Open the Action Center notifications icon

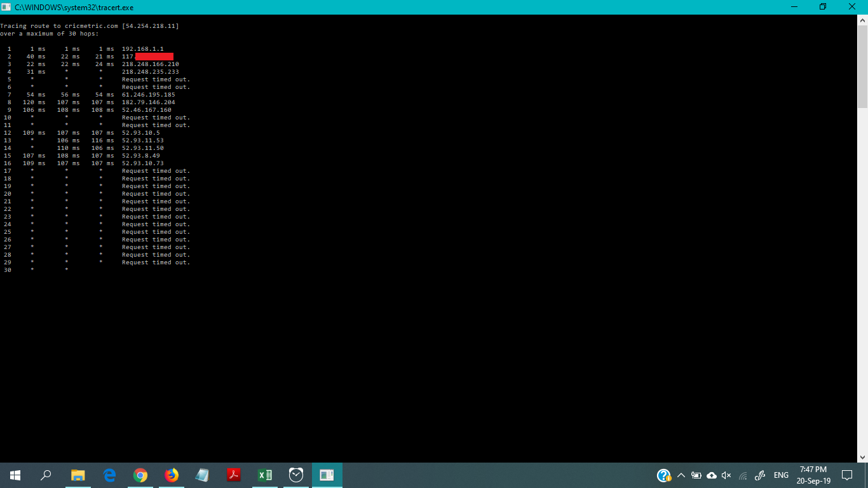point(846,475)
